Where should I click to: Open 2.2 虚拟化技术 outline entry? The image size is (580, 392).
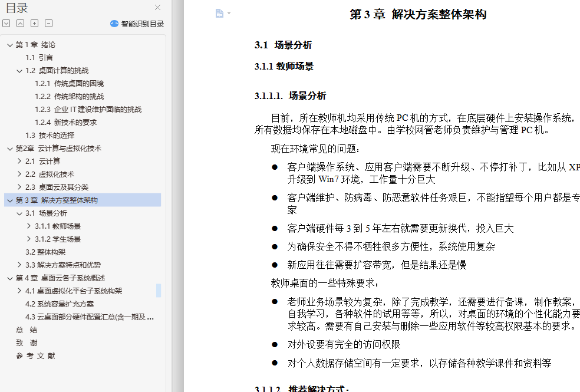click(x=50, y=174)
